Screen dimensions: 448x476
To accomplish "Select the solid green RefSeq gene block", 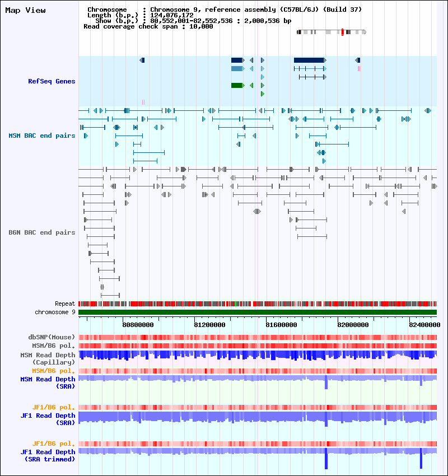I will [237, 86].
